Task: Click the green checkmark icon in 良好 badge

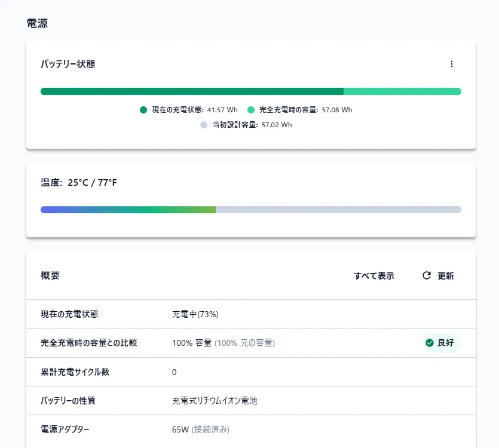Action: coord(429,343)
